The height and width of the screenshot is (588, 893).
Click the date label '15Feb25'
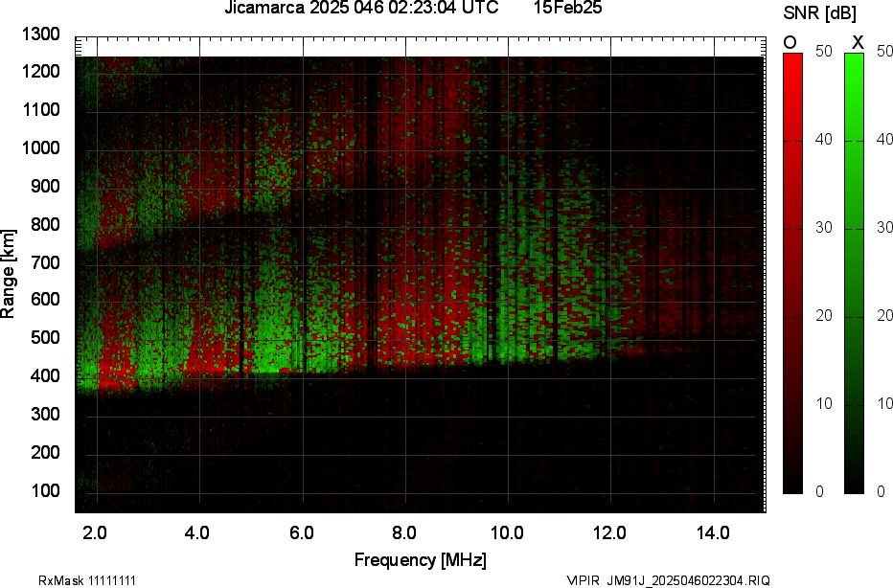[x=568, y=8]
